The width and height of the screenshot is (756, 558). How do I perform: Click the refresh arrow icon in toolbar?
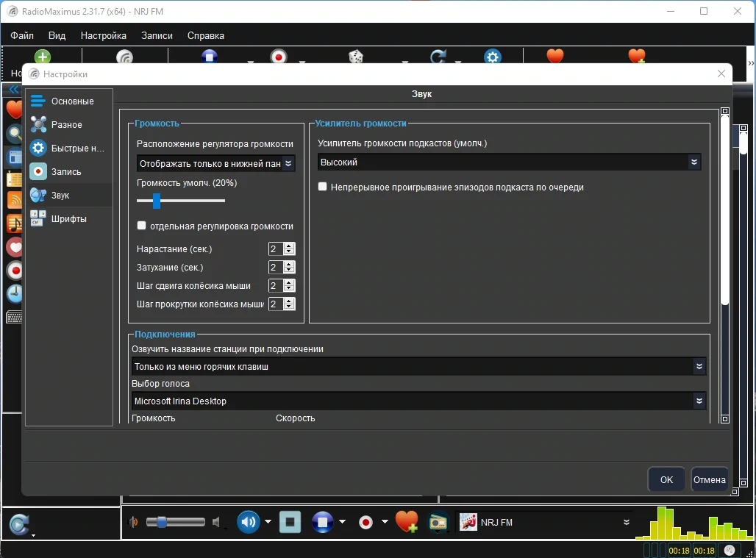(x=438, y=57)
